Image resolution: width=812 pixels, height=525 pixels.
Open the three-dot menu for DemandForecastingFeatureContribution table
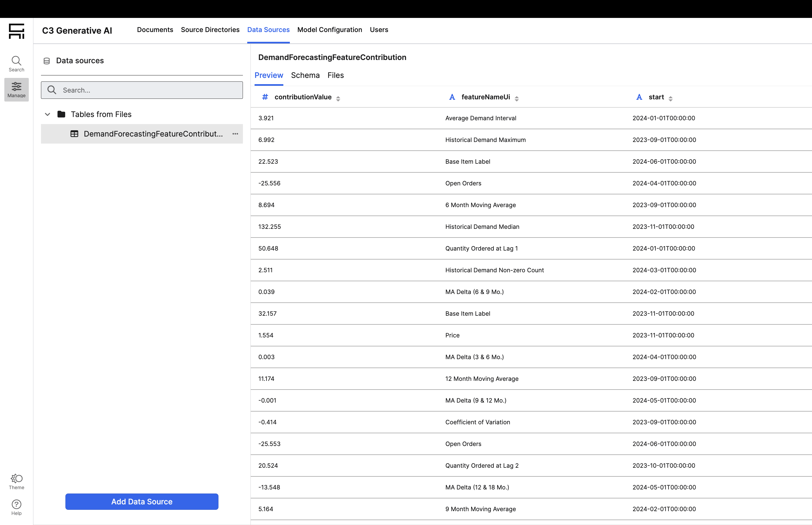pyautogui.click(x=235, y=134)
